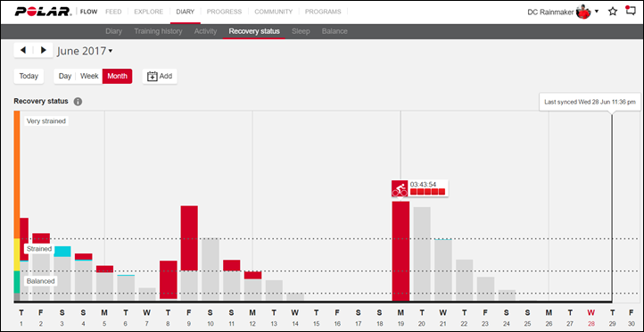644x332 pixels.
Task: Open the favorites star icon
Action: [x=613, y=12]
